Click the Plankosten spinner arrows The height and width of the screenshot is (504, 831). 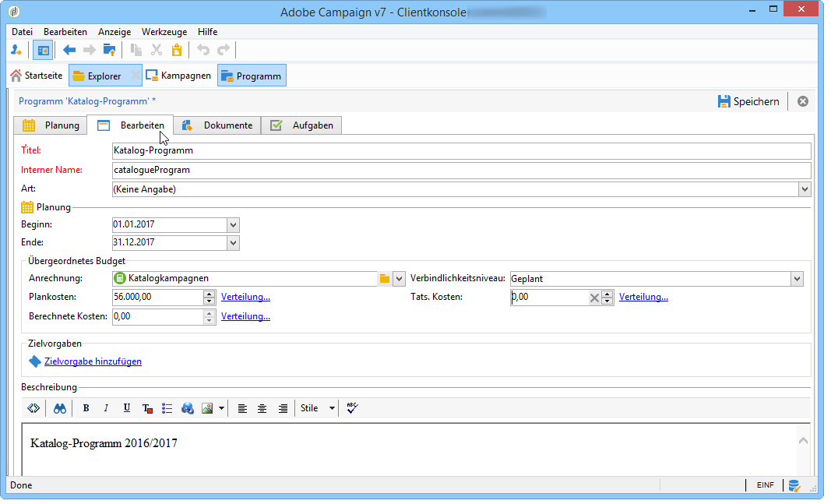click(x=210, y=298)
